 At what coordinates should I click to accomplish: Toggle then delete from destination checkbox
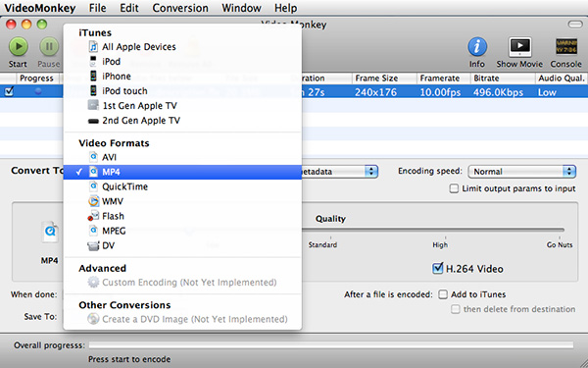(456, 309)
